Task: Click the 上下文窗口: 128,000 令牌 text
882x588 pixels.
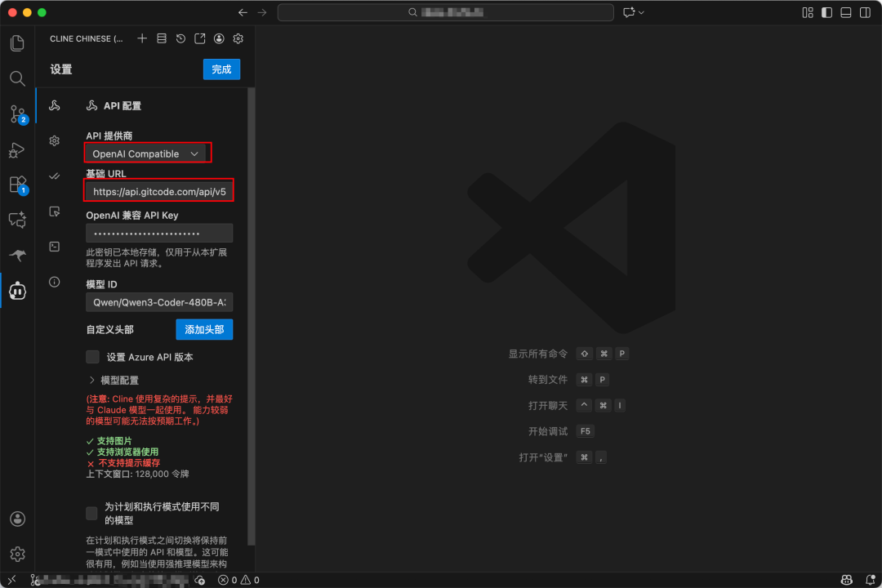Action: 137,474
